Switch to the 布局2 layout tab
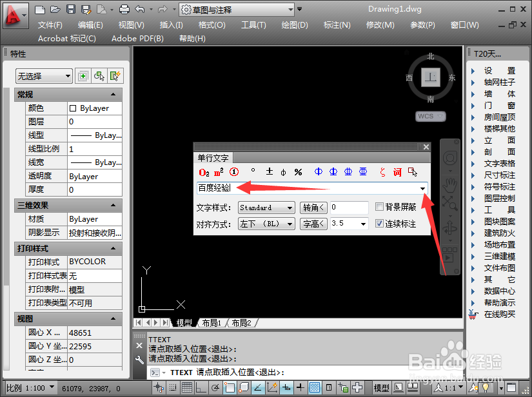Screen dimensions: 532x397 [x=241, y=323]
